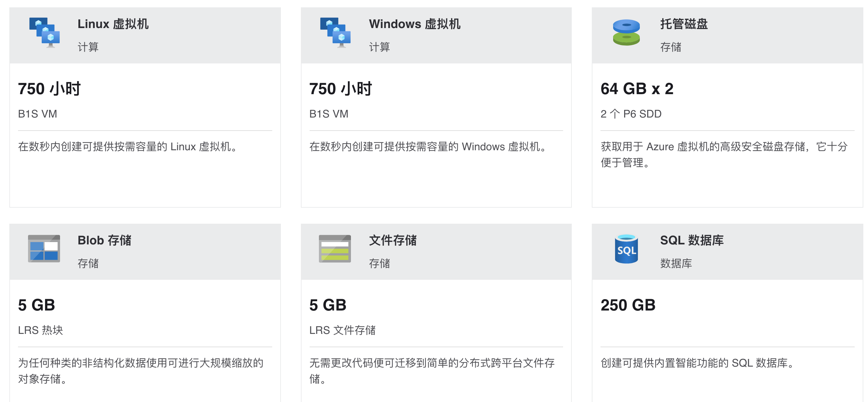Click the LRS 热块 subtitle

click(x=40, y=330)
